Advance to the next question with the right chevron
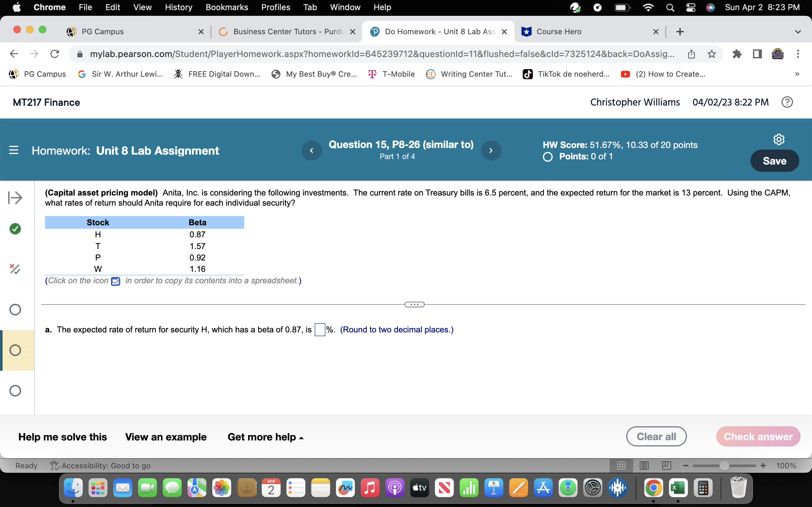Viewport: 812px width, 507px height. point(491,150)
